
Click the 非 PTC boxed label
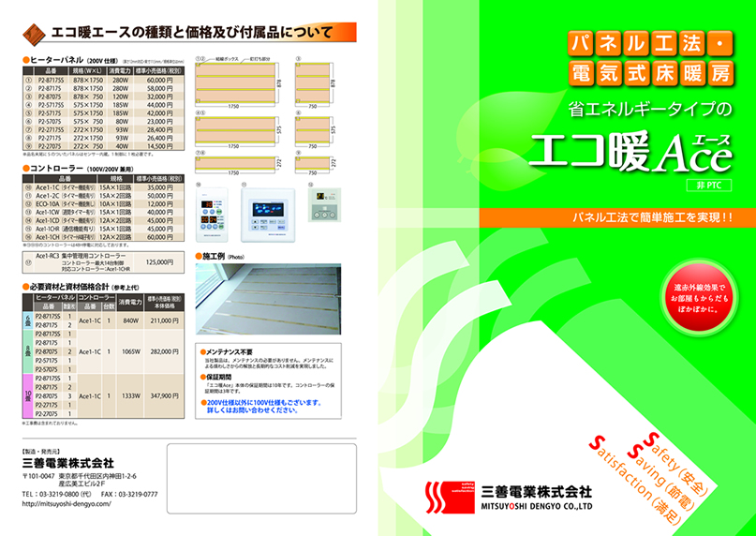click(709, 185)
